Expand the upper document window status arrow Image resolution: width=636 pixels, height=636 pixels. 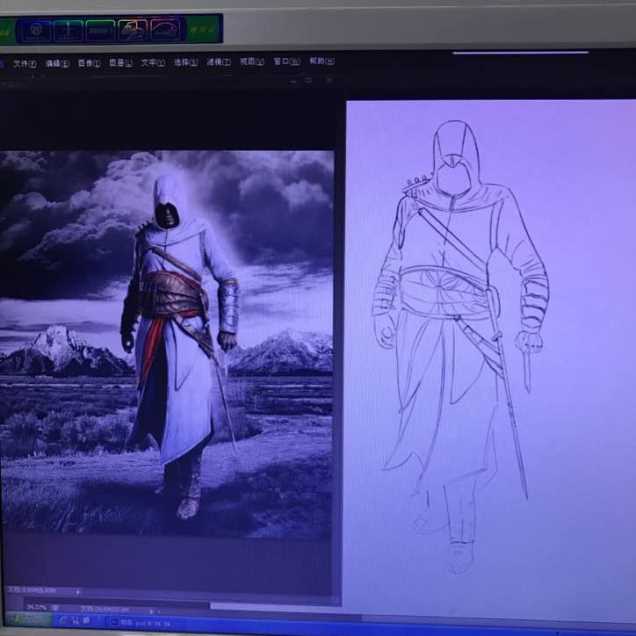78,592
